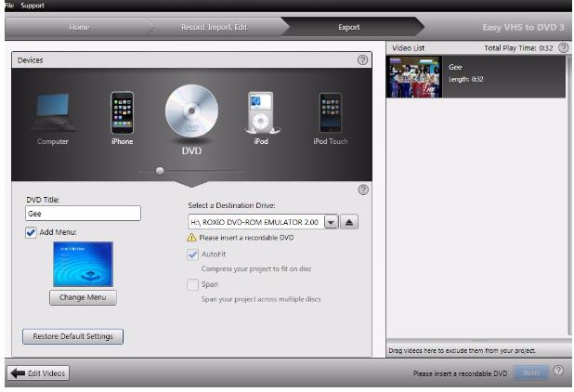574x392 pixels.
Task: Select the iPod Touch device icon
Action: (331, 112)
